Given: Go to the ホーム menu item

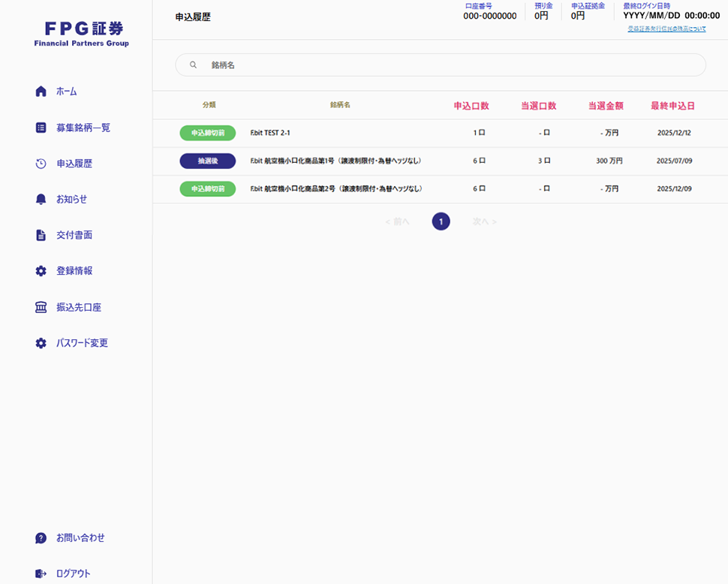Looking at the screenshot, I should (66, 92).
